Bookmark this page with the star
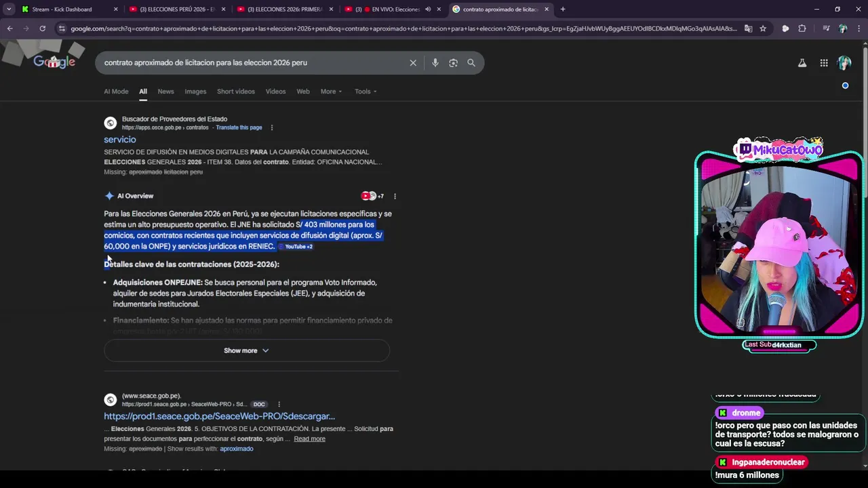868x488 pixels. pyautogui.click(x=763, y=28)
